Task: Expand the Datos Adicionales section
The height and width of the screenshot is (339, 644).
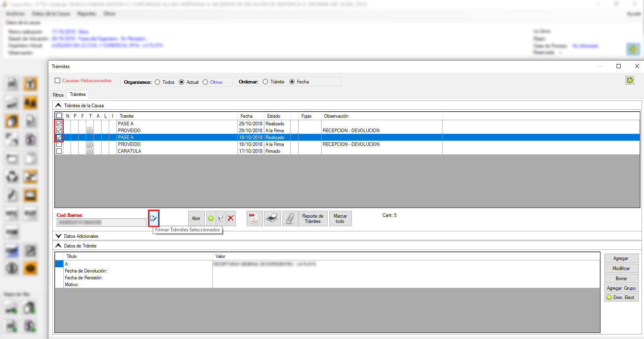Action: 58,236
